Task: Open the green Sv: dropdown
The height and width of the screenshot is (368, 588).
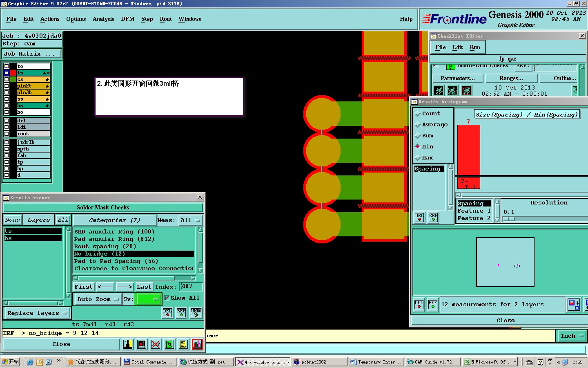Action: pyautogui.click(x=149, y=299)
